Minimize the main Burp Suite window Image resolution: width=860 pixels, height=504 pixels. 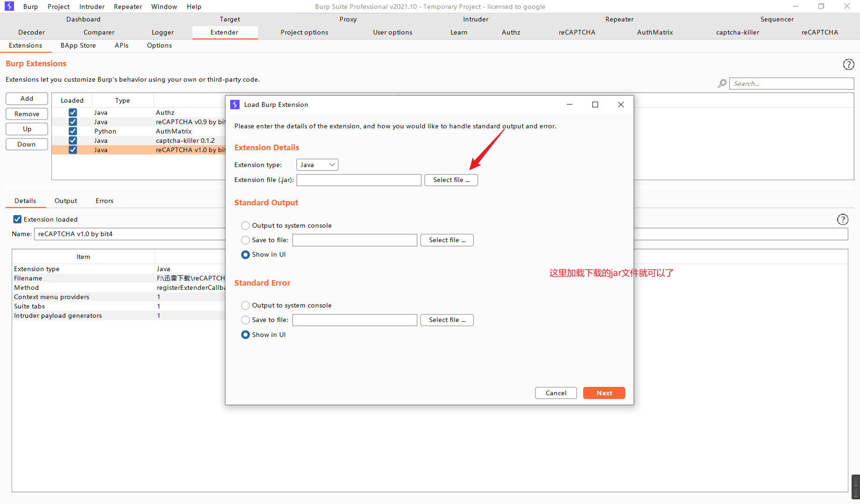pos(796,6)
